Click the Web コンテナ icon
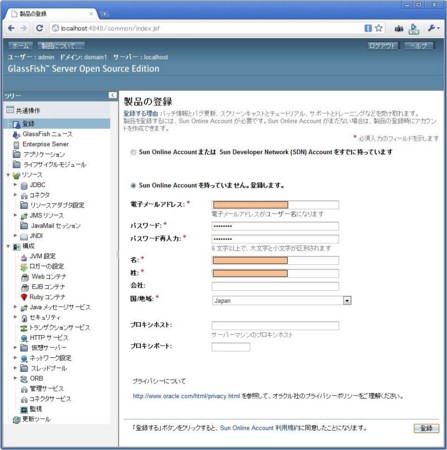This screenshot has width=447, height=450. point(25,277)
